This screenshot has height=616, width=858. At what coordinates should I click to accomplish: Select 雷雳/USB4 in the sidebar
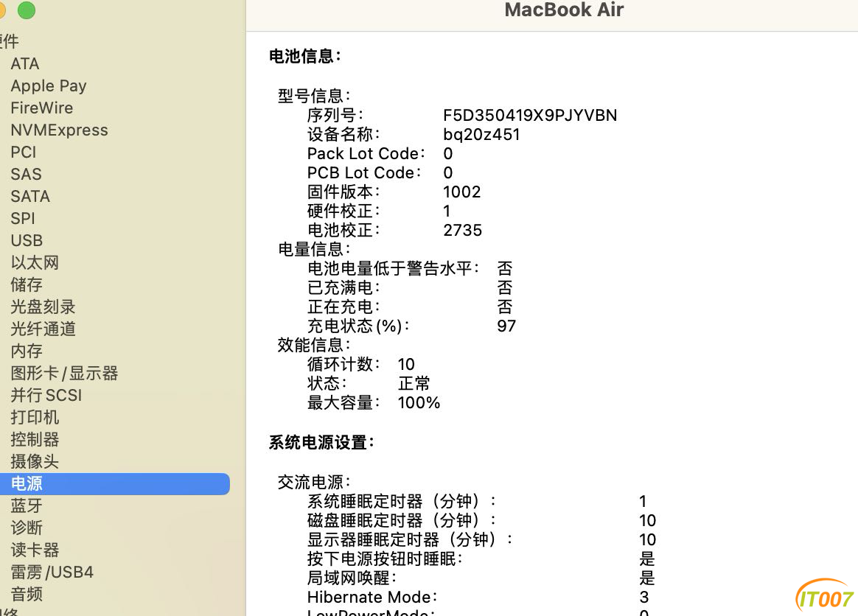point(52,573)
